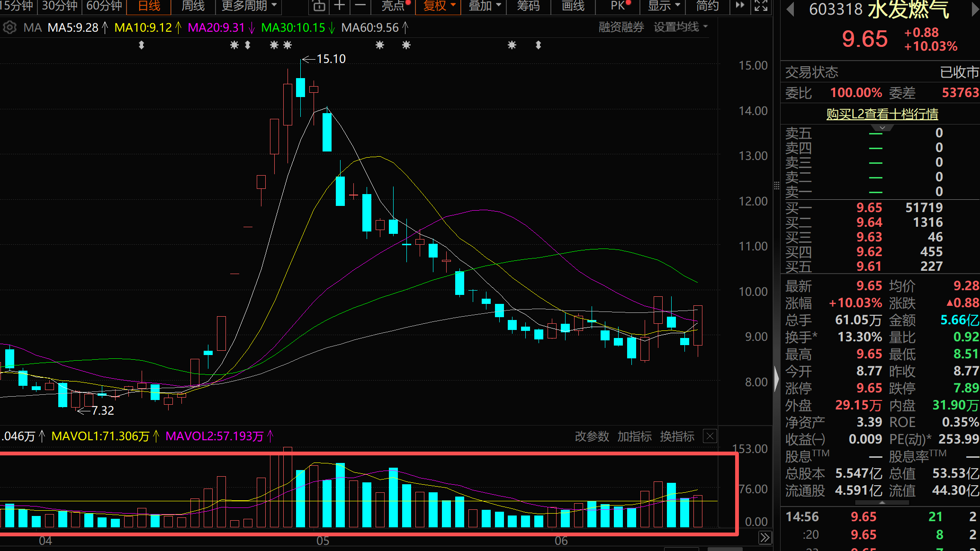Open 更多周期 period dropdown
The height and width of the screenshot is (551, 980).
[249, 6]
